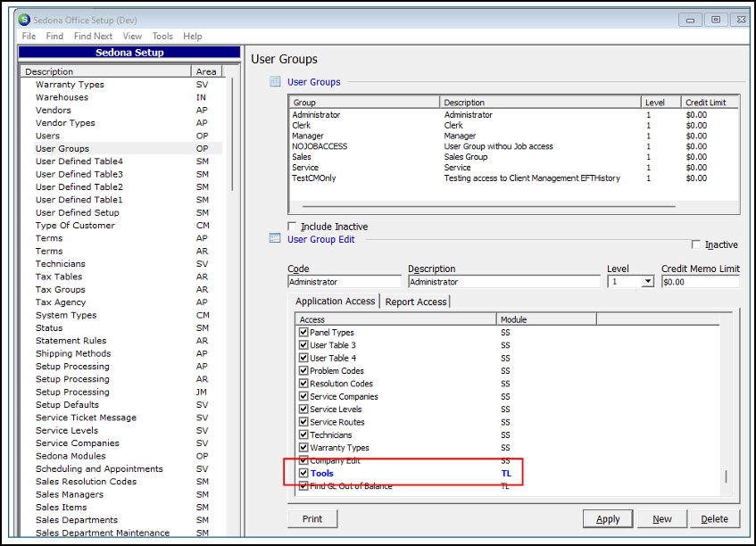
Task: Switch to the Application Access tab
Action: click(x=335, y=302)
